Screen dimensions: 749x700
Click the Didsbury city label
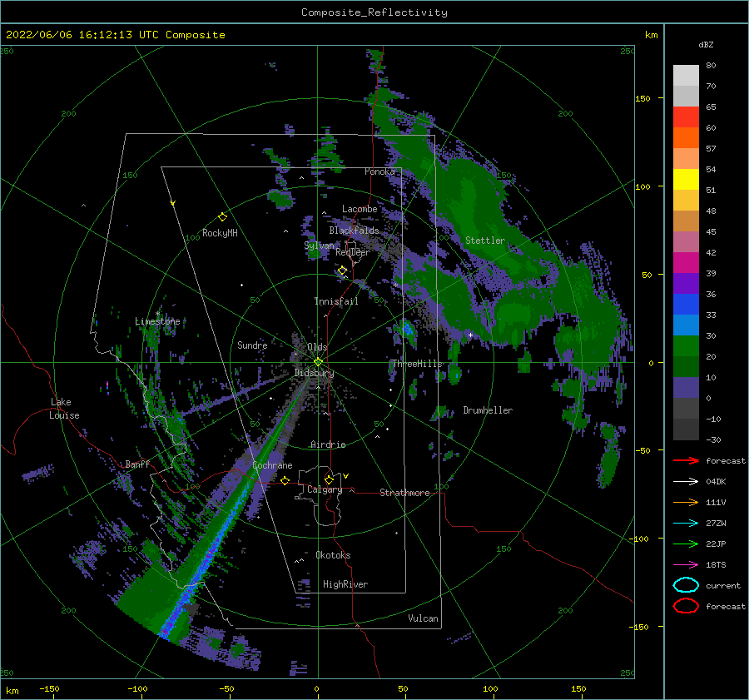click(x=314, y=373)
